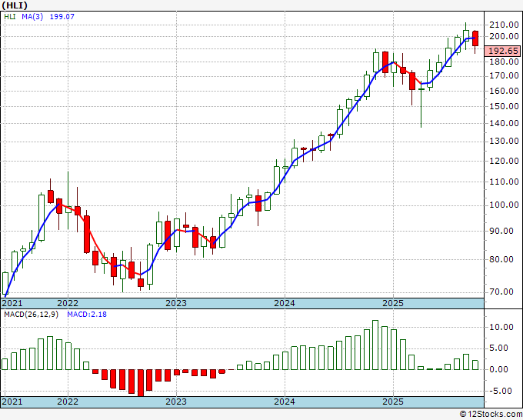Select 2021 on MACD timeline axis
Viewport: 523px width, 420px height.
pos(12,402)
